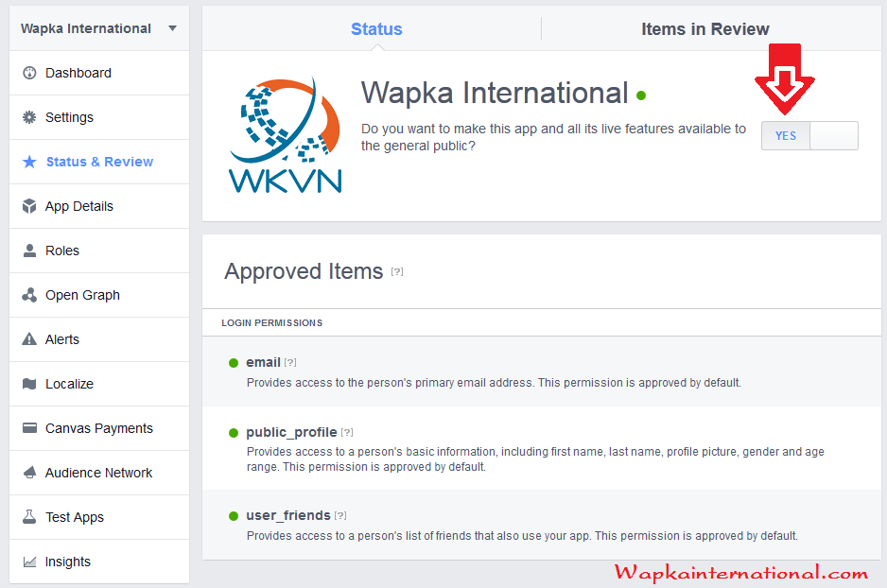
Task: Open the Insights section
Action: (x=68, y=562)
